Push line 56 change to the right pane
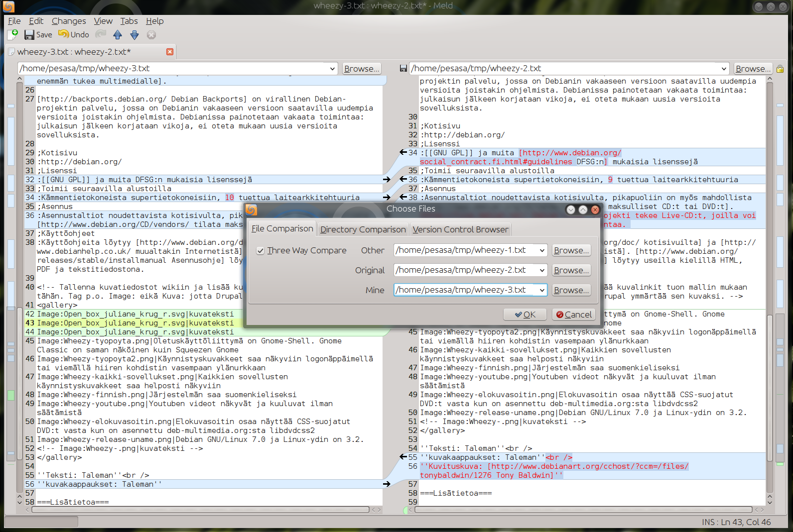This screenshot has height=532, width=793. pyautogui.click(x=387, y=484)
